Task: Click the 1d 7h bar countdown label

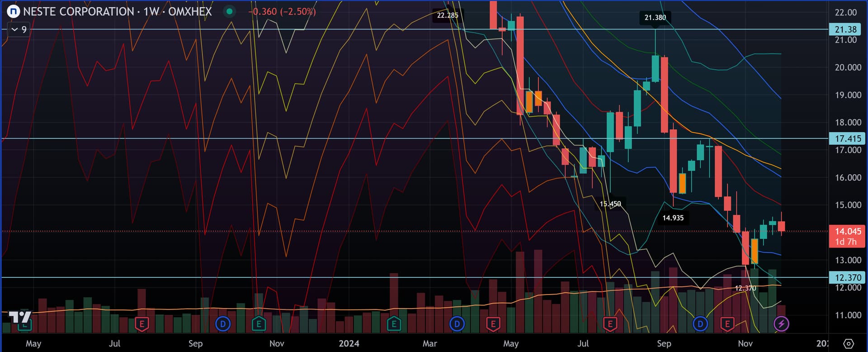Action: pos(846,242)
